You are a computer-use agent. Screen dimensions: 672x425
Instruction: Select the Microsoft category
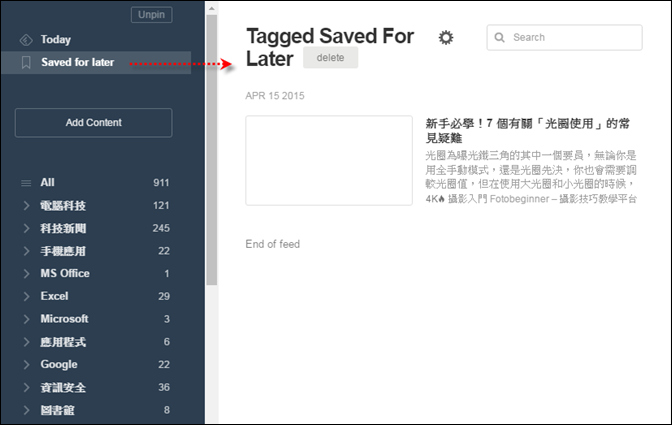[x=64, y=319]
